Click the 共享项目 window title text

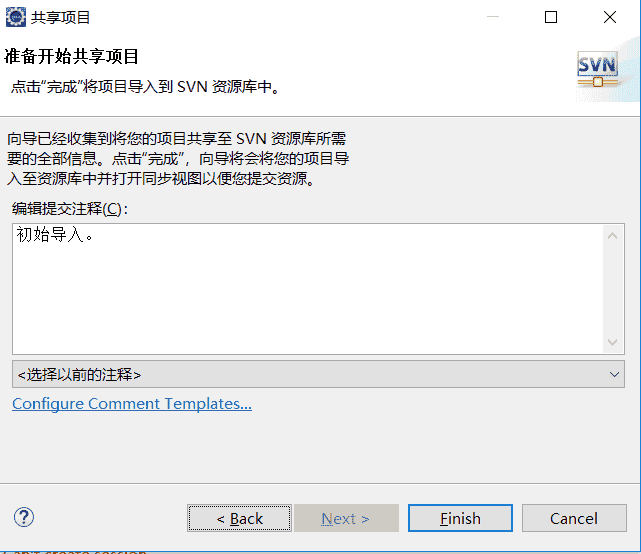click(61, 18)
